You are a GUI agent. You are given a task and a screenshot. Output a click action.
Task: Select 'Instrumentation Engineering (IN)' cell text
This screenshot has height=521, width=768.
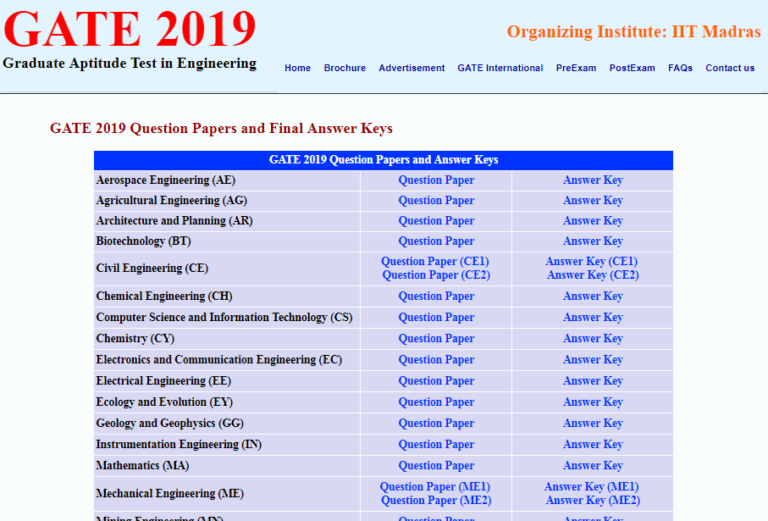pos(179,445)
